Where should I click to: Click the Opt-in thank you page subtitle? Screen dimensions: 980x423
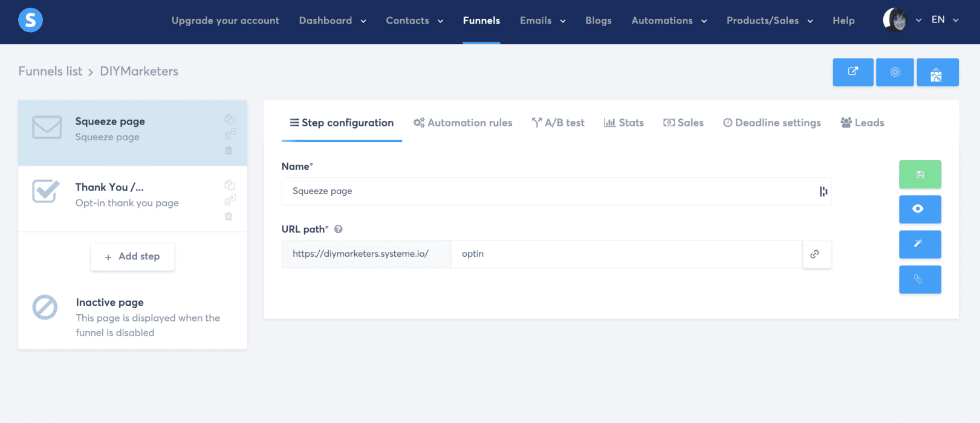[x=127, y=203]
